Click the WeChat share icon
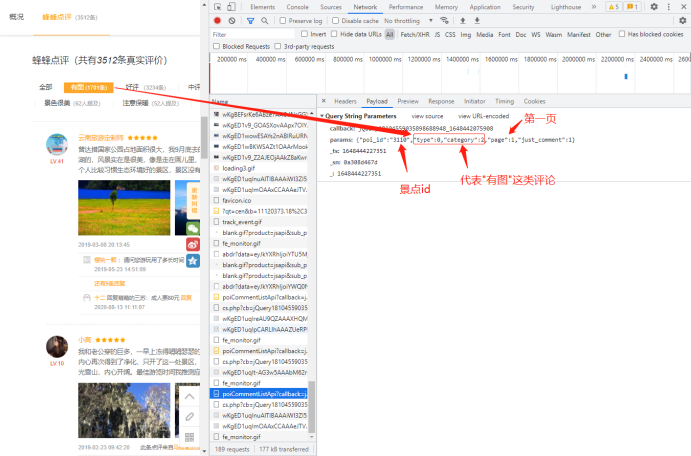This screenshot has height=456, width=691. (x=193, y=228)
